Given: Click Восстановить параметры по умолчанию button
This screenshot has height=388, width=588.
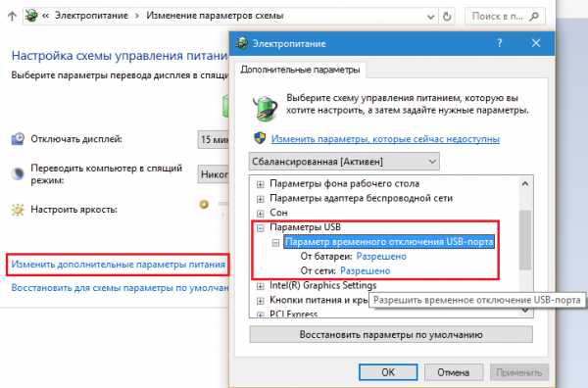Looking at the screenshot, I should point(391,334).
